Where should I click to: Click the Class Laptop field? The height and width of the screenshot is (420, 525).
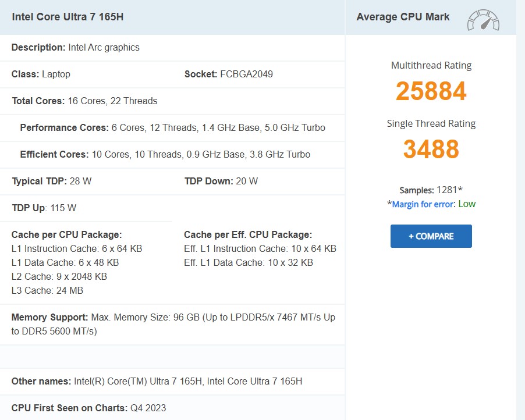41,74
